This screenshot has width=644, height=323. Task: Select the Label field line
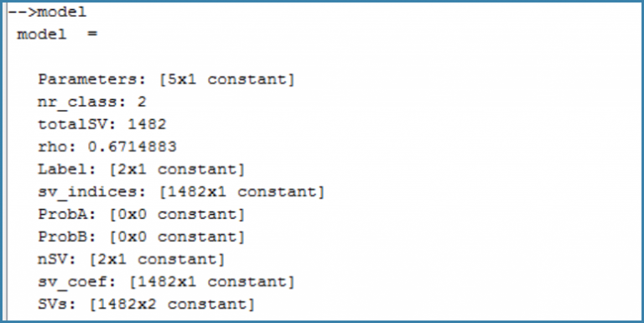(141, 169)
